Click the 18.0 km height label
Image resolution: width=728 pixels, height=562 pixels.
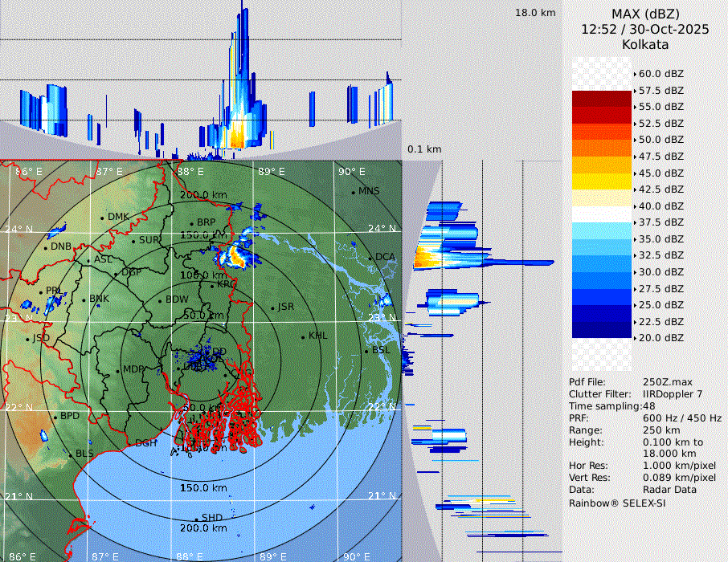point(535,13)
